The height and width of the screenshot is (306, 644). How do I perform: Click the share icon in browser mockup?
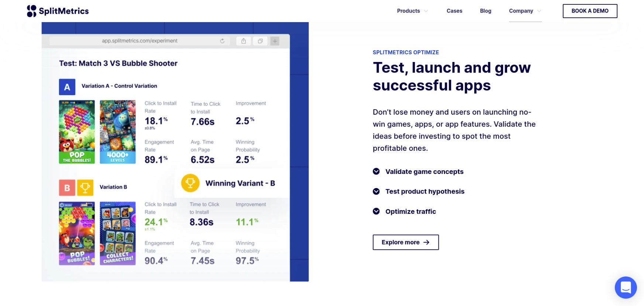click(x=244, y=41)
